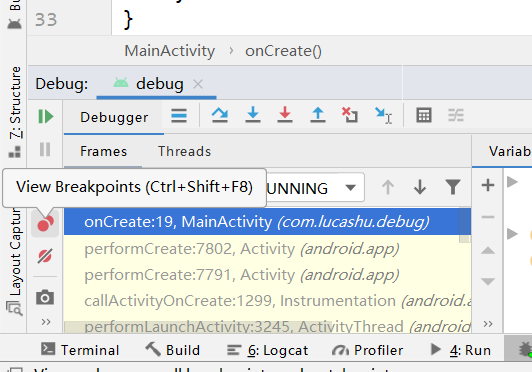The height and width of the screenshot is (372, 532).
Task: Click the frames filter icon
Action: pos(453,187)
